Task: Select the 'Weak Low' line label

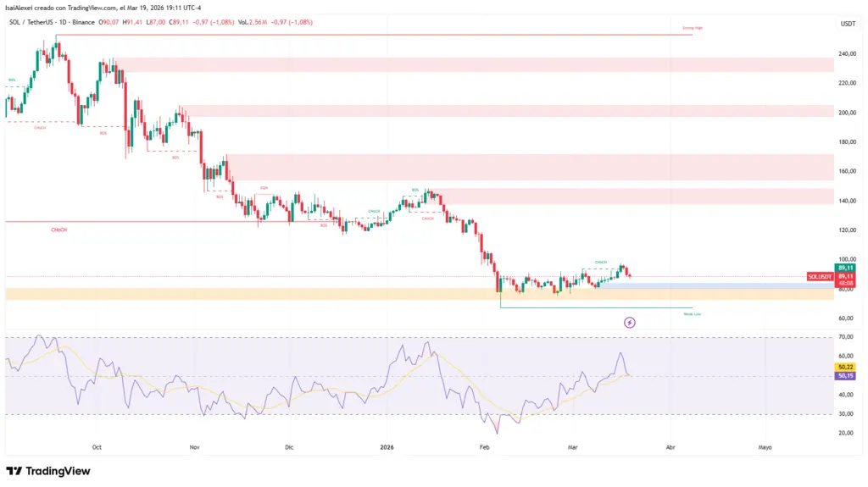Action: (692, 313)
